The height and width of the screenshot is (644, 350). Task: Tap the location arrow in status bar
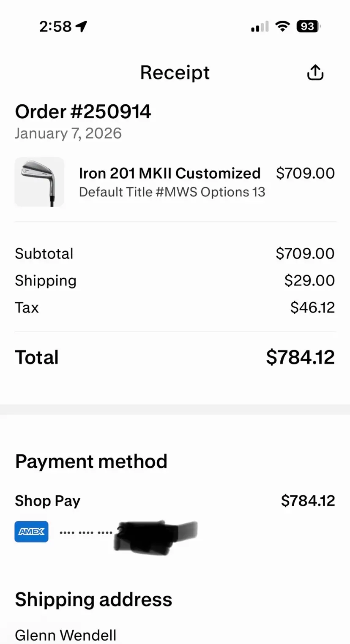[81, 27]
